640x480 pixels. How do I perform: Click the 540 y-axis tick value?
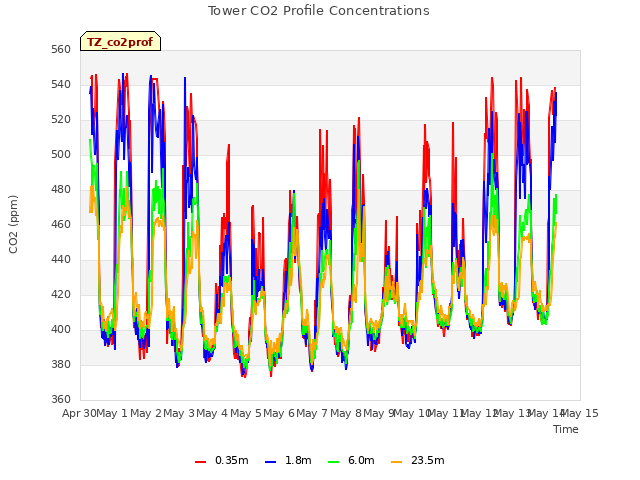click(x=61, y=85)
